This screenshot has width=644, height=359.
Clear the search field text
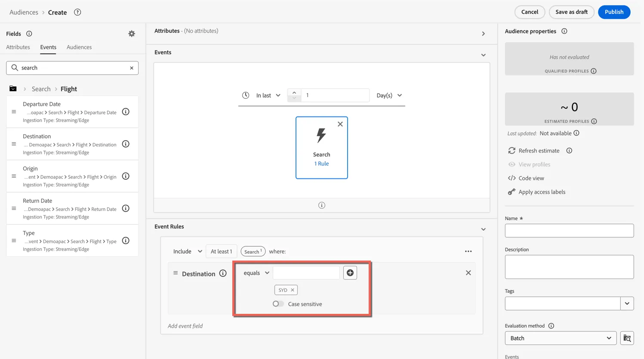[132, 68]
